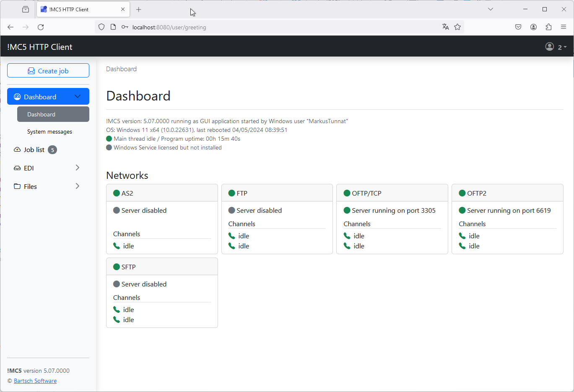Viewport: 574px width, 392px height.
Task: Open a new browser tab with plus
Action: pos(139,9)
